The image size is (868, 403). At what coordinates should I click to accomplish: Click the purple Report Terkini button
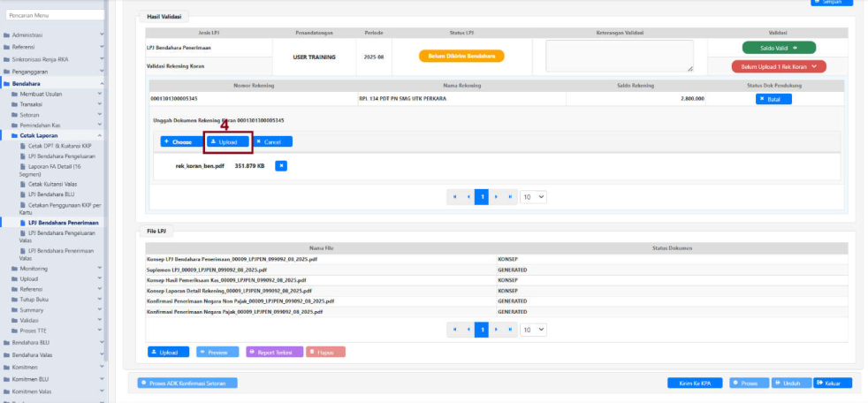274,352
